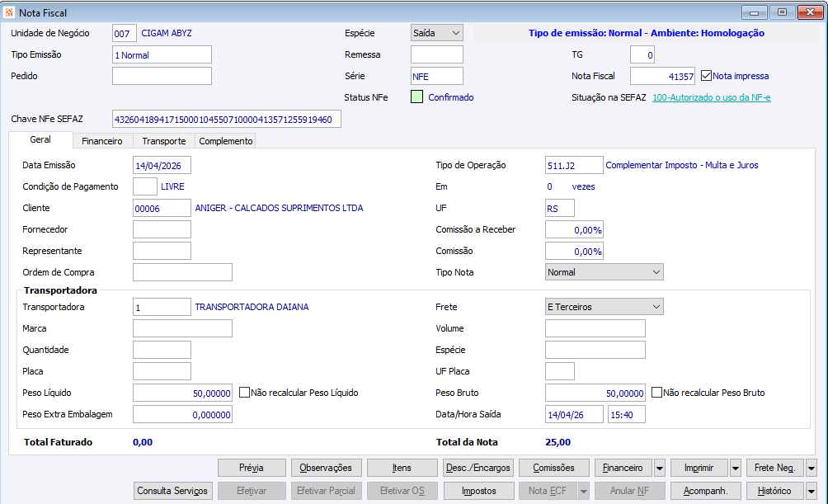Expand the Frete dropdown
This screenshot has width=828, height=504.
tap(605, 307)
